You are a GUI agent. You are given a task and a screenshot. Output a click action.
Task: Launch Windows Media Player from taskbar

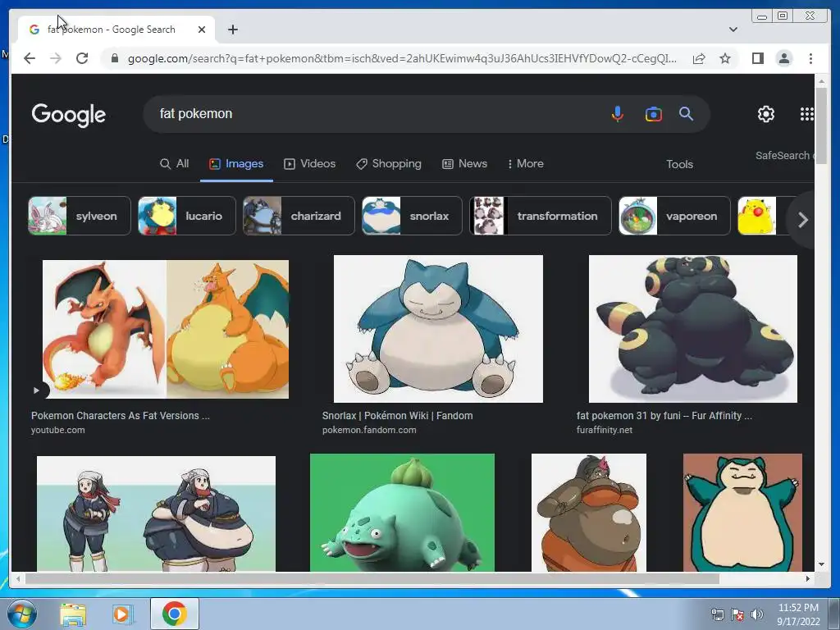point(123,614)
